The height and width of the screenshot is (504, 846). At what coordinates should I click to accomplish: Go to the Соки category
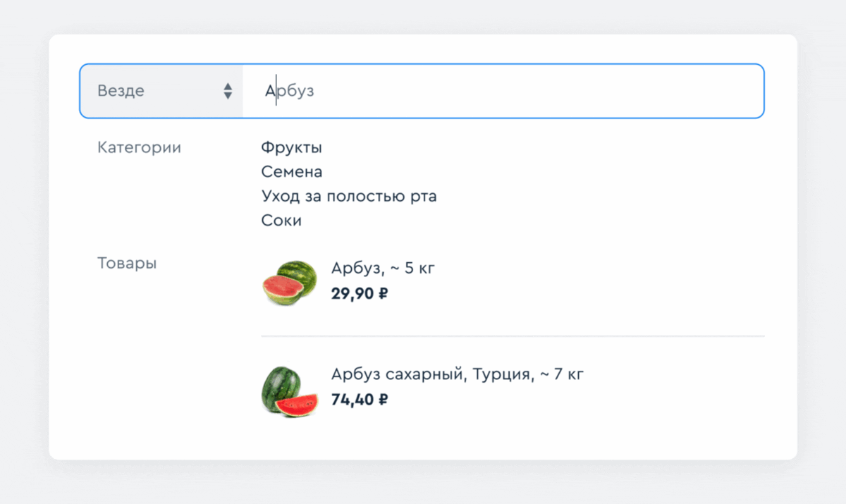281,221
